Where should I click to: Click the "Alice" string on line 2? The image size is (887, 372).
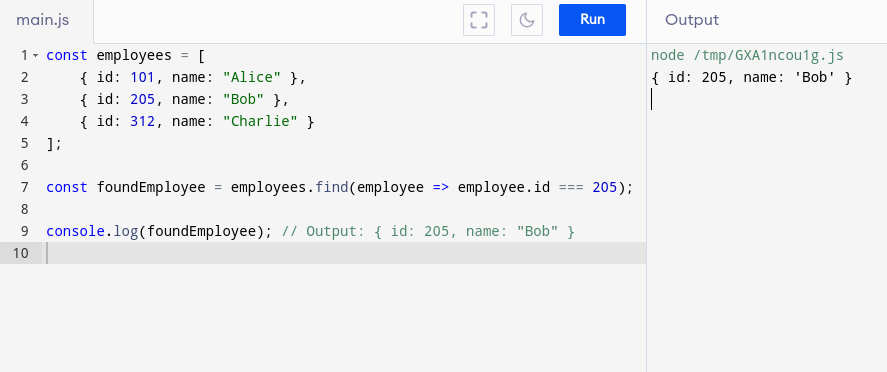tap(252, 77)
